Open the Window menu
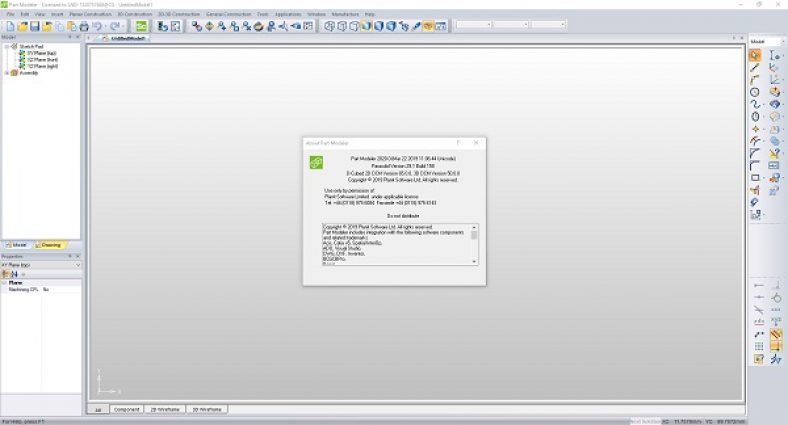788x425 pixels. tap(317, 14)
